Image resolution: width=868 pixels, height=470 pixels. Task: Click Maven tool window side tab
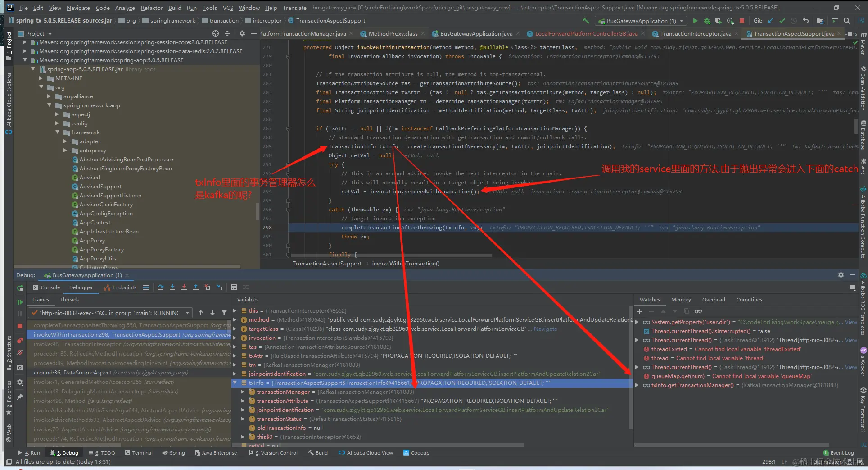click(x=863, y=44)
